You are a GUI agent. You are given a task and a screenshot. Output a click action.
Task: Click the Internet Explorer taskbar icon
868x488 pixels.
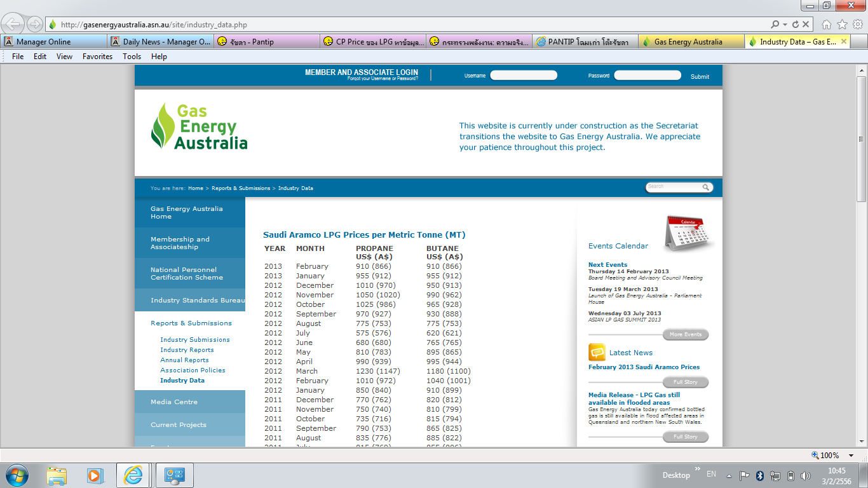(x=133, y=475)
